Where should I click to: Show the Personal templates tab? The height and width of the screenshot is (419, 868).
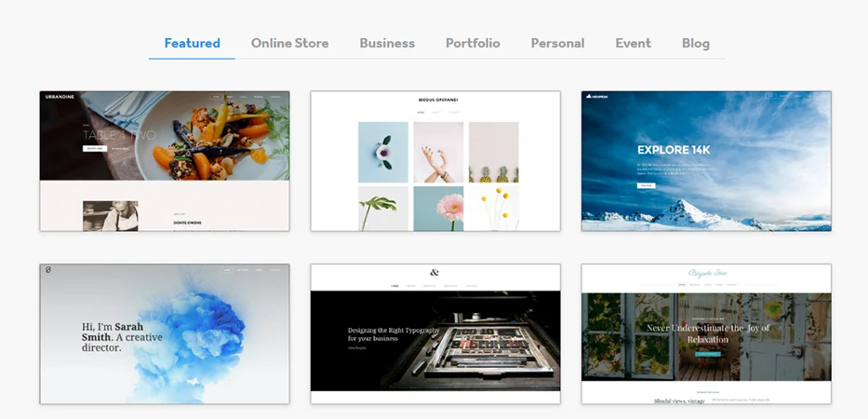pyautogui.click(x=557, y=43)
